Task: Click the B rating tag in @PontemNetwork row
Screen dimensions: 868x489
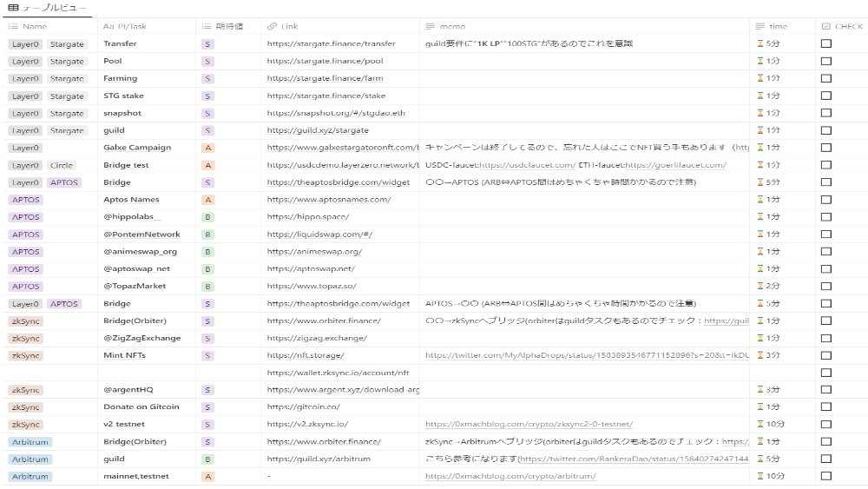Action: [207, 235]
